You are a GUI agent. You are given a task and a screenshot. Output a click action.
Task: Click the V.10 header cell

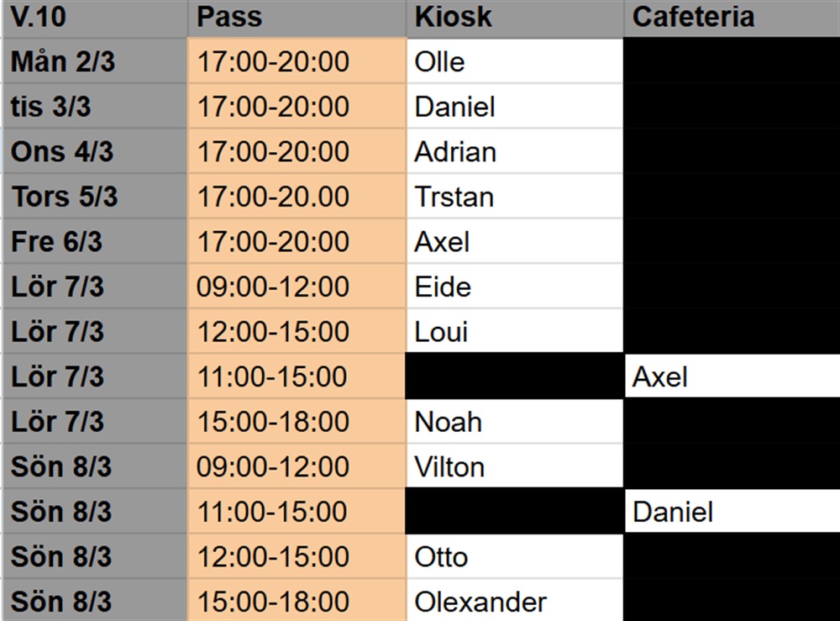coord(94,18)
